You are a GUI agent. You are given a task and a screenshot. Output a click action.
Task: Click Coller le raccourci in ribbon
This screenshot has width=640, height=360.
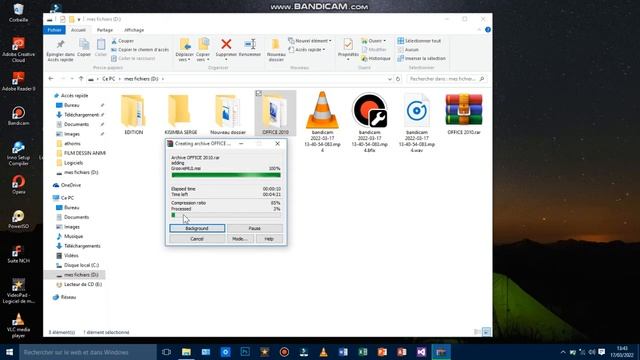click(133, 58)
